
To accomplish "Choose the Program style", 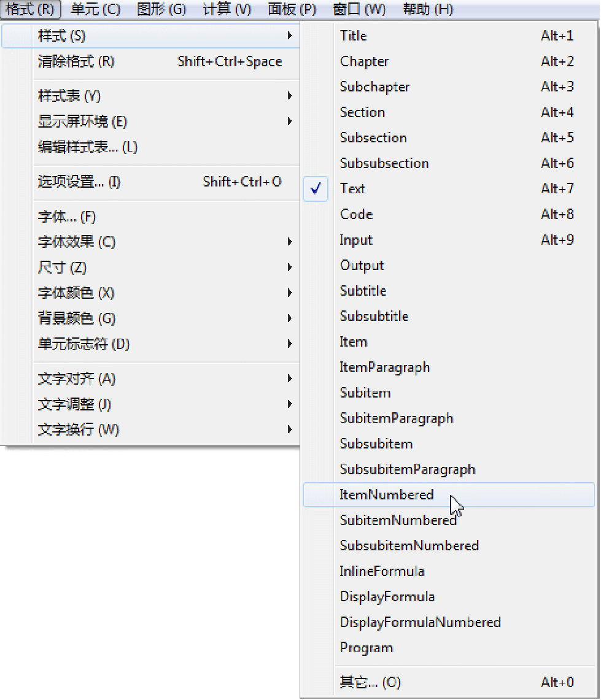I will coord(449,647).
